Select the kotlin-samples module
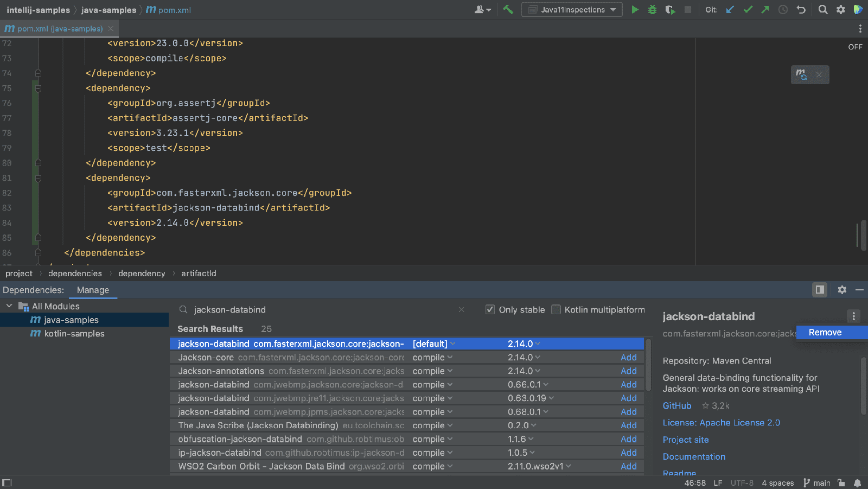 click(74, 333)
